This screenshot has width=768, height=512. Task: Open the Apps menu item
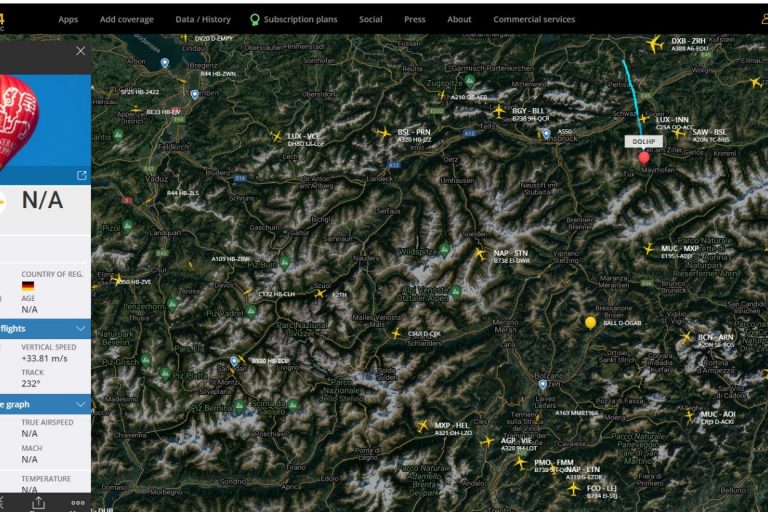68,19
